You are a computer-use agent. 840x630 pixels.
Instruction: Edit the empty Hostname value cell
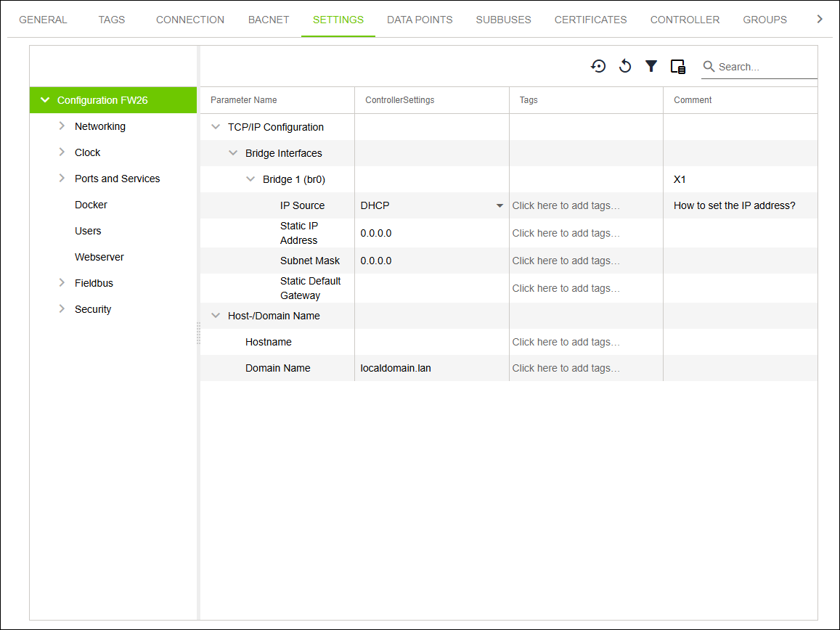coord(432,342)
